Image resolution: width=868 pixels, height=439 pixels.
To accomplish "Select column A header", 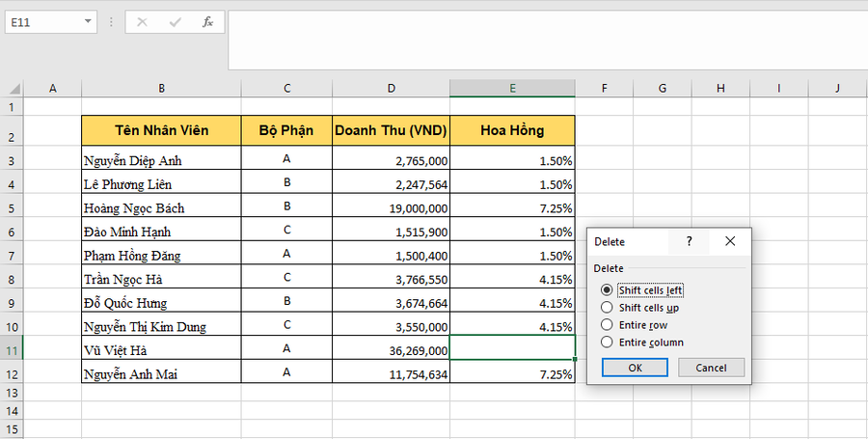I will pyautogui.click(x=53, y=88).
